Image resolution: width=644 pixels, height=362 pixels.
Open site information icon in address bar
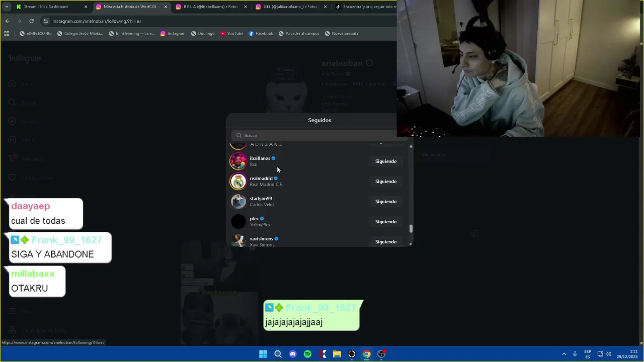pyautogui.click(x=46, y=21)
